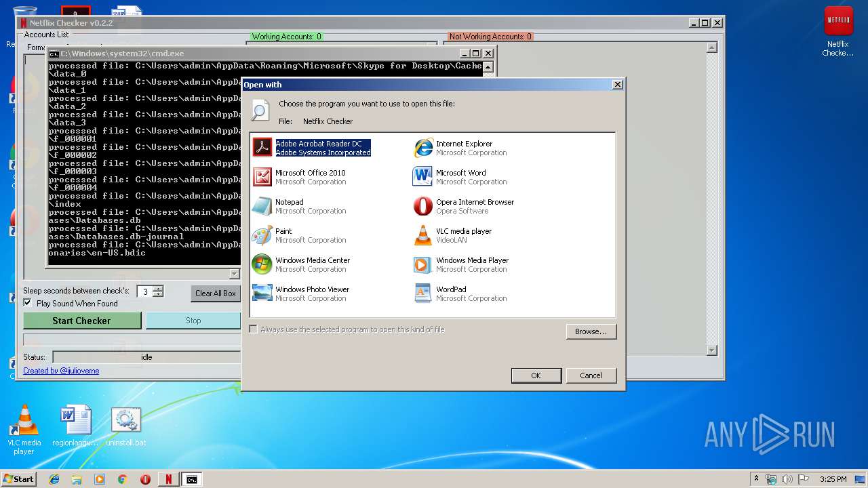Image resolution: width=868 pixels, height=488 pixels.
Task: Toggle Always use the selected program checkbox
Action: 254,329
